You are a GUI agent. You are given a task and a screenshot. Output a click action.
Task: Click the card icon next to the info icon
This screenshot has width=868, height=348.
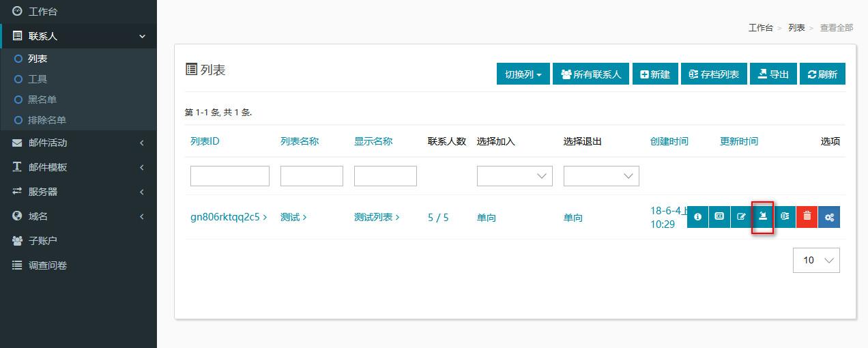click(719, 217)
